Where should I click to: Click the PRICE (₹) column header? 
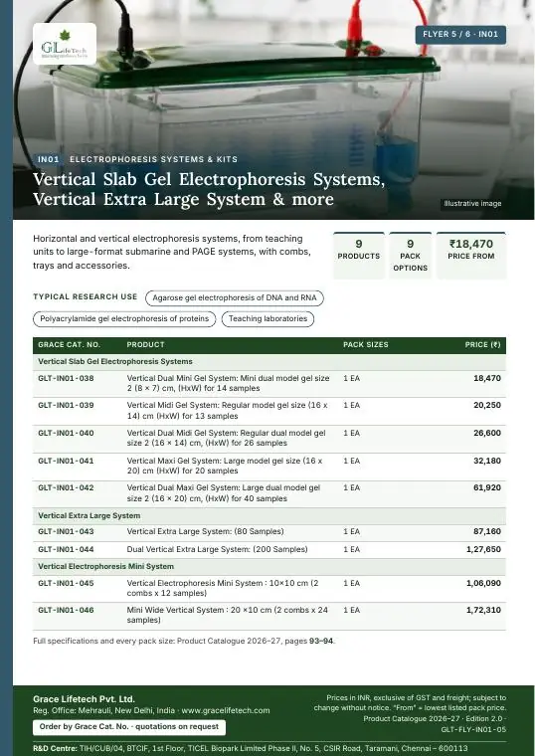[x=483, y=345]
